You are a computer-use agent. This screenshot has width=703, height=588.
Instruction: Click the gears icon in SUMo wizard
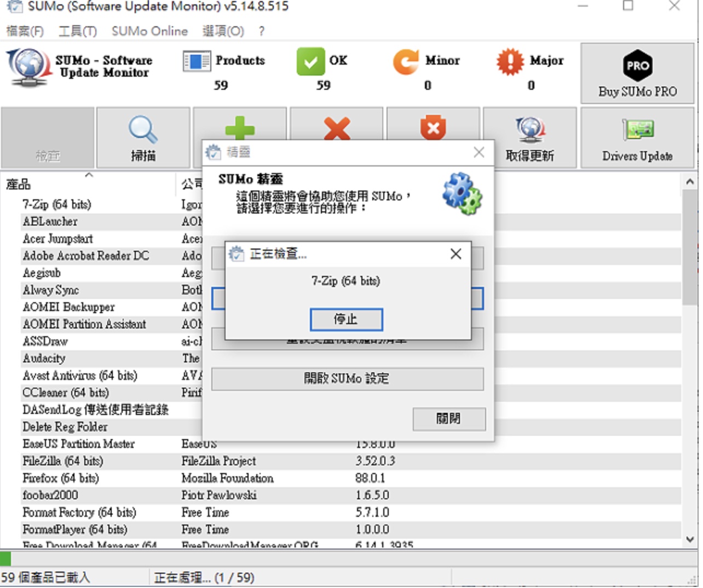tap(462, 194)
